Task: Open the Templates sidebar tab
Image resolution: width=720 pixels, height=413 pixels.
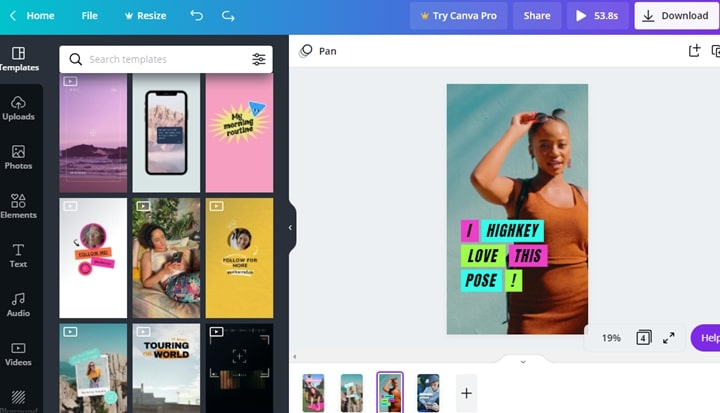Action: pyautogui.click(x=18, y=59)
